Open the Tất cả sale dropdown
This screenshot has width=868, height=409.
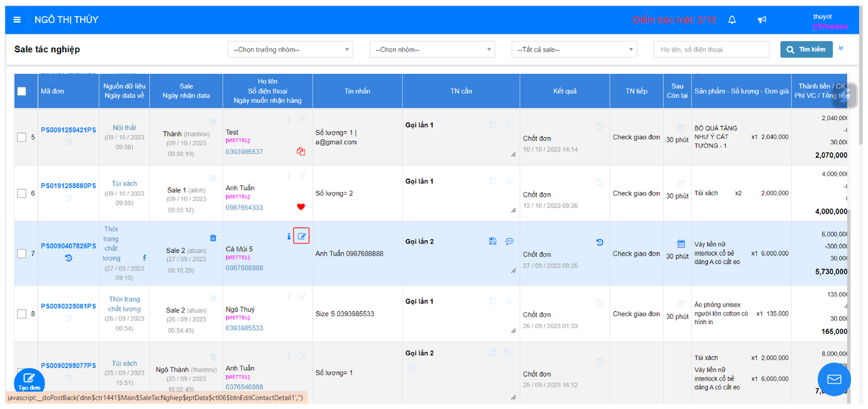tap(574, 50)
